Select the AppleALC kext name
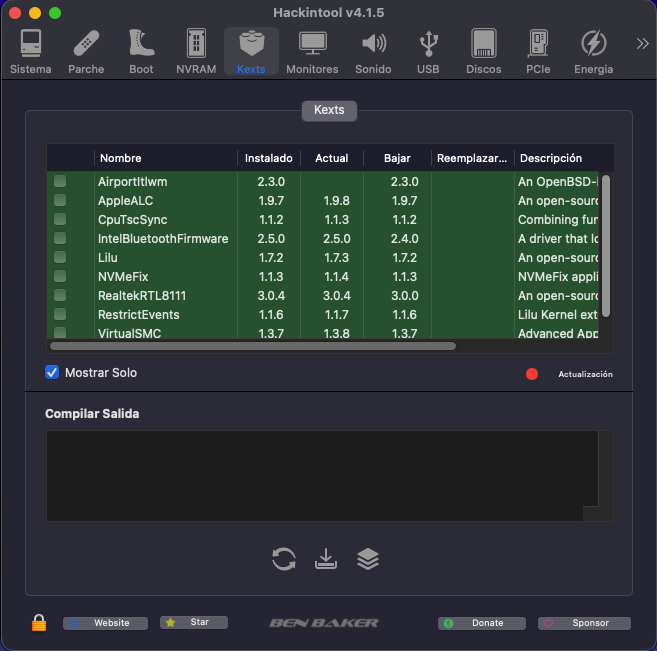This screenshot has height=651, width=657. point(125,201)
